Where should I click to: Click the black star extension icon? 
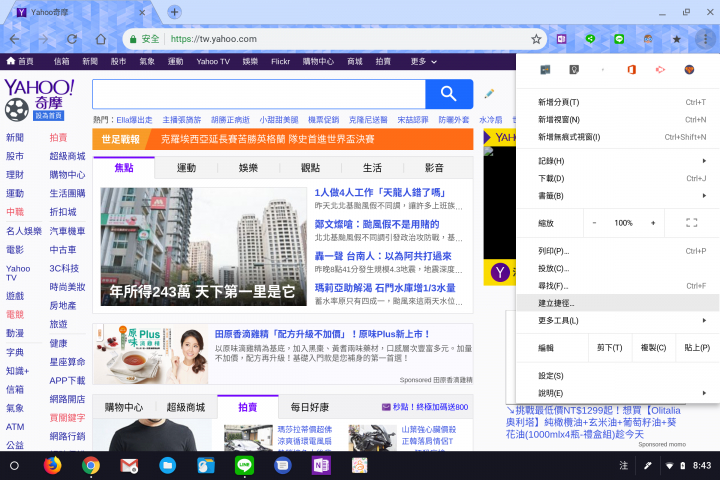(676, 39)
